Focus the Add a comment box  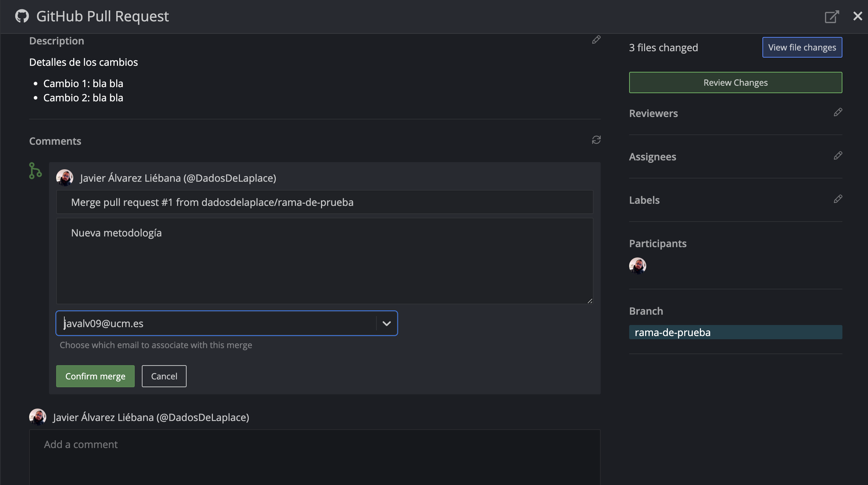pos(315,457)
